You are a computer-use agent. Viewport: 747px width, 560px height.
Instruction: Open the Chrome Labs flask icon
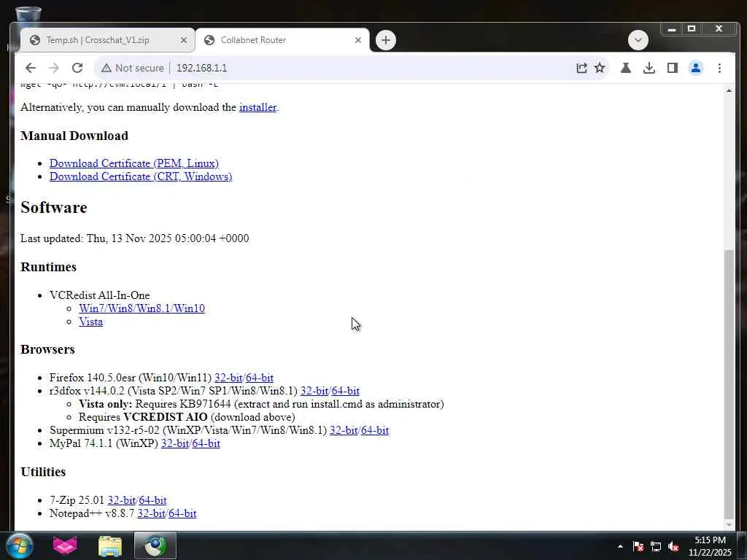(625, 68)
